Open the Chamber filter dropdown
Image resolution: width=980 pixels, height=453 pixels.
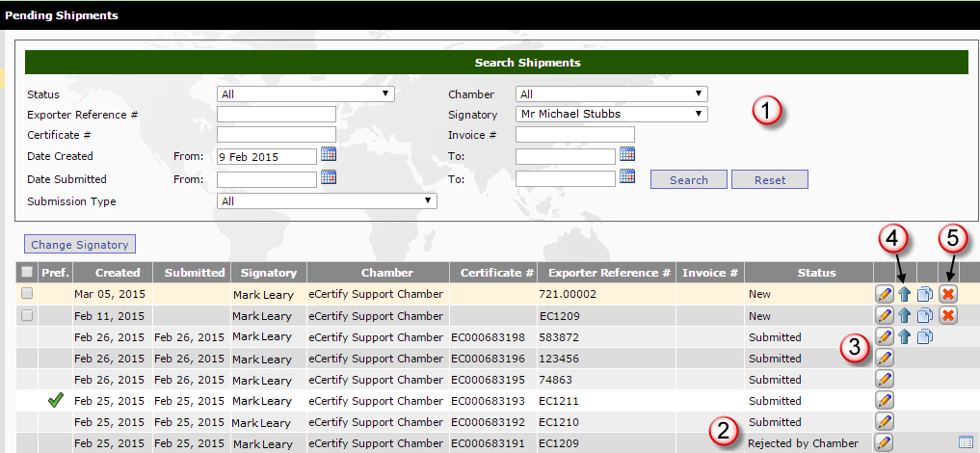click(611, 94)
